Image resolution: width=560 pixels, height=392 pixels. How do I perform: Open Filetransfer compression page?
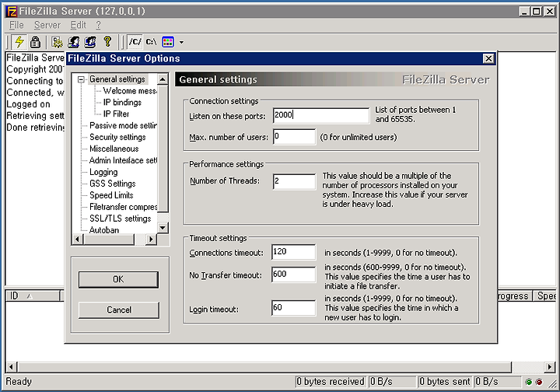click(x=123, y=207)
